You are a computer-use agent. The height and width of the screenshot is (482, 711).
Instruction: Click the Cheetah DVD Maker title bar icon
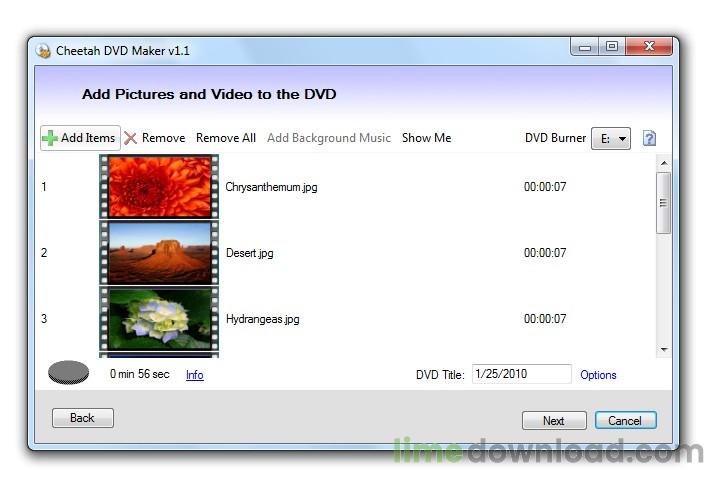point(44,51)
